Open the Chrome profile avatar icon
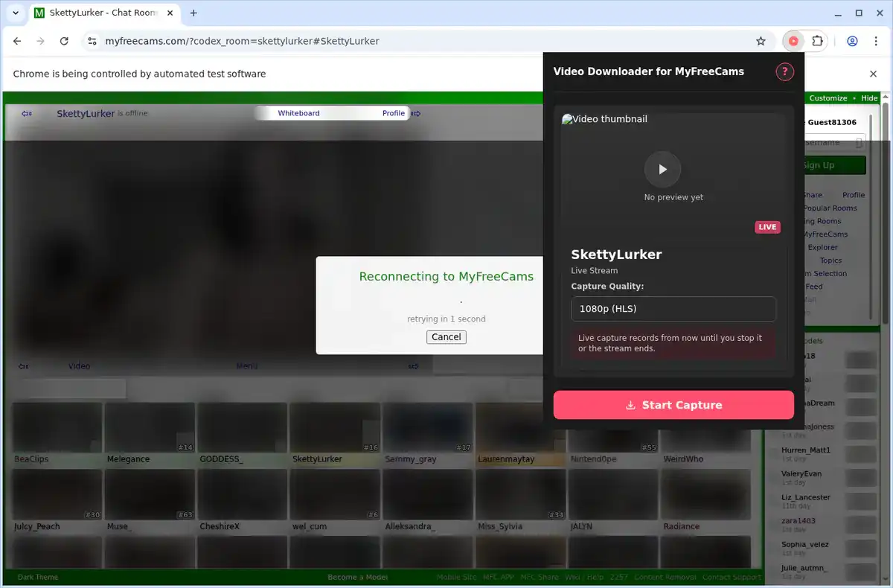Image resolution: width=893 pixels, height=588 pixels. pos(852,41)
